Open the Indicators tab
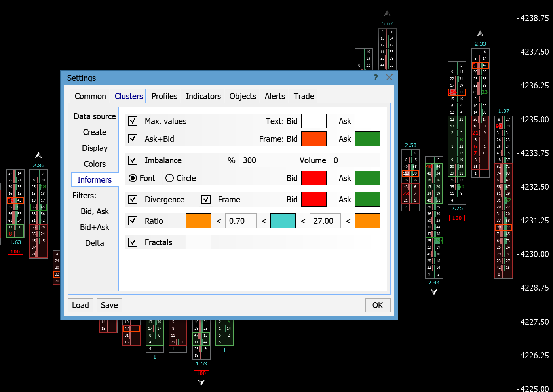Image resolution: width=553 pixels, height=392 pixels. click(x=203, y=96)
